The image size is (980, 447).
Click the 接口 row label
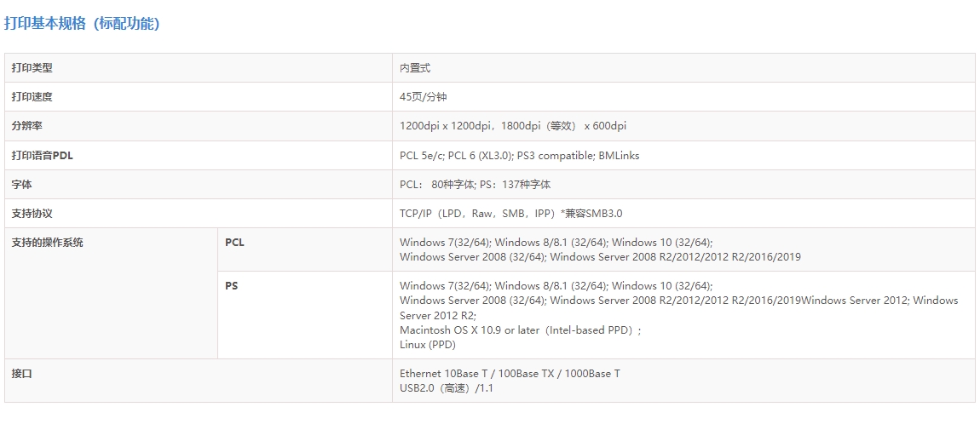[x=21, y=374]
